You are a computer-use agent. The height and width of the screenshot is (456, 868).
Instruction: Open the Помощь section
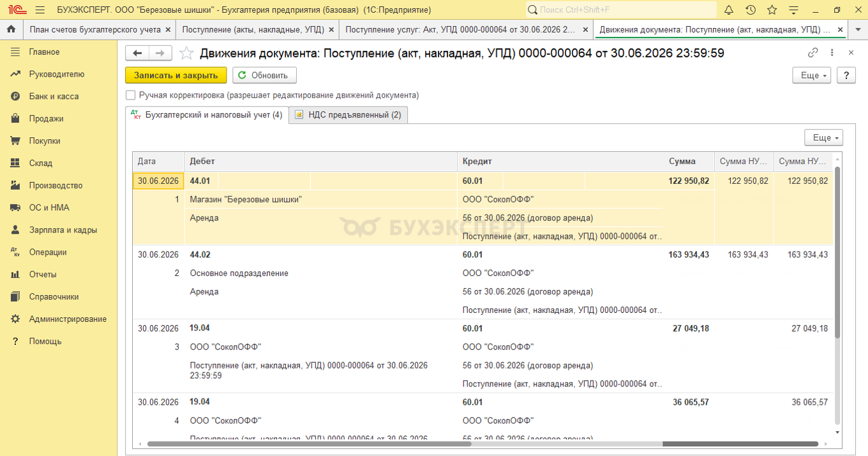59,342
